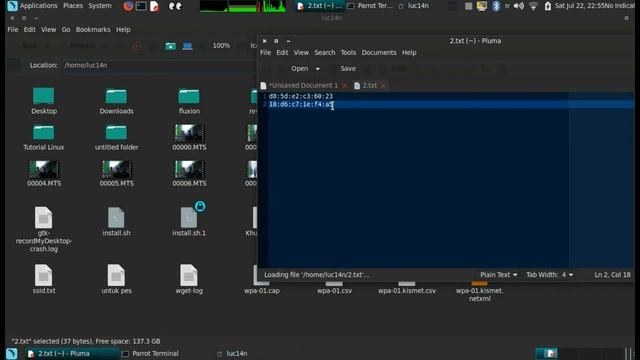640x360 pixels.
Task: Expand the Open recent files dropdown arrow in Pluma
Action: (318, 69)
